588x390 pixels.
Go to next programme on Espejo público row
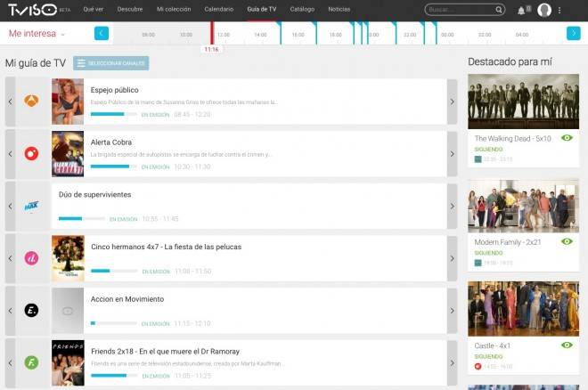tap(452, 102)
